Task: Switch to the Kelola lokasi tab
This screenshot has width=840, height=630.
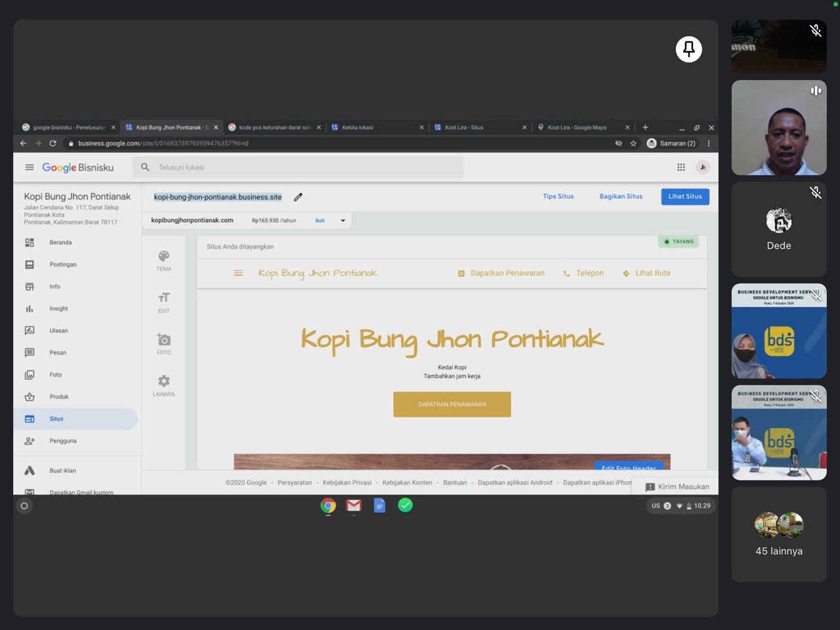Action: (x=374, y=127)
